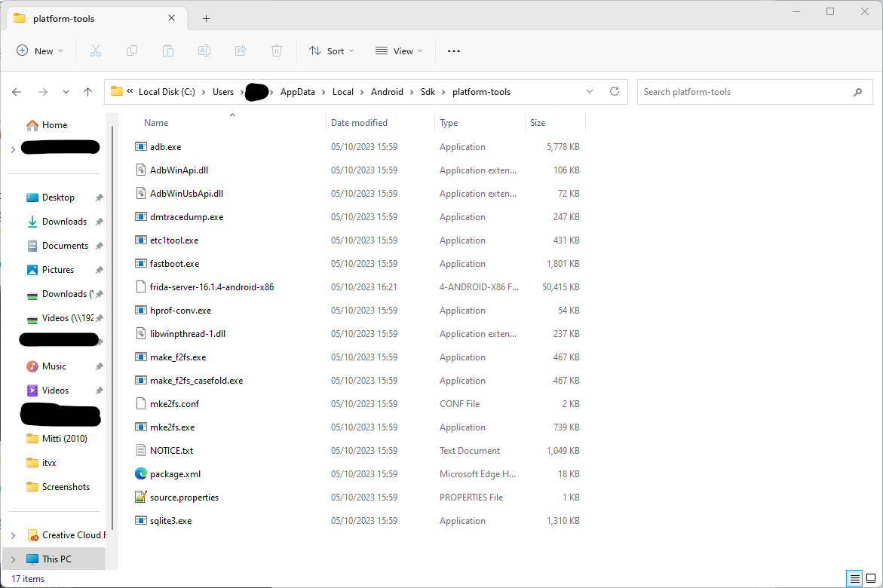Close the platform-tools tab
The height and width of the screenshot is (588, 883).
pyautogui.click(x=172, y=18)
